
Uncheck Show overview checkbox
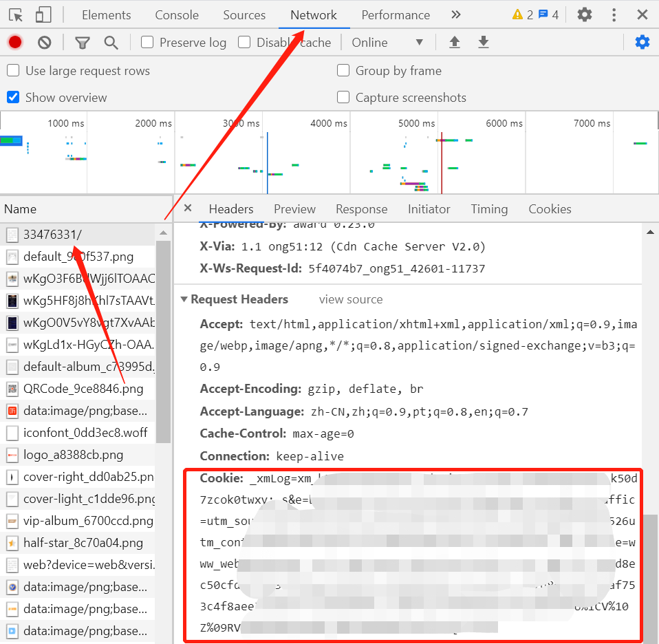(x=13, y=98)
